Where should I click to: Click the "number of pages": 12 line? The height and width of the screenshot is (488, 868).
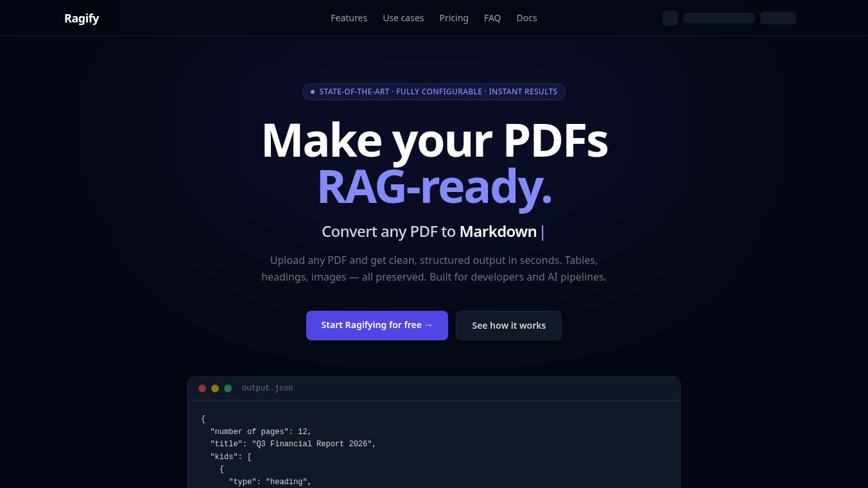[x=261, y=432]
